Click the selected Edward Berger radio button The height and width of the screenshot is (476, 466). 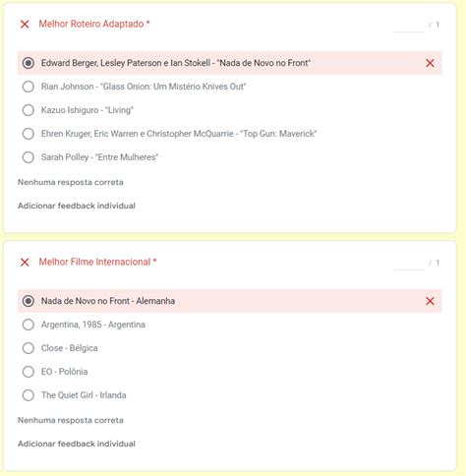pos(29,63)
